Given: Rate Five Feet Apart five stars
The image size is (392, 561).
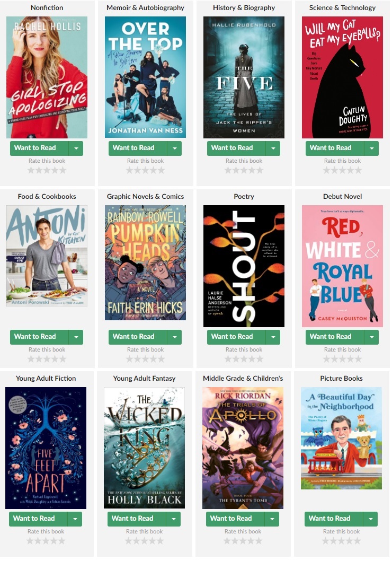Looking at the screenshot, I should [62, 541].
